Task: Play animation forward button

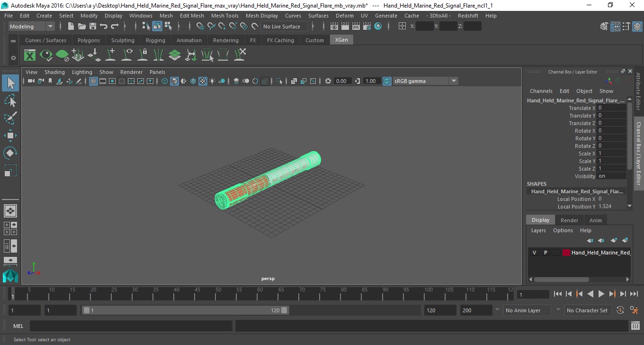Action: [601, 294]
